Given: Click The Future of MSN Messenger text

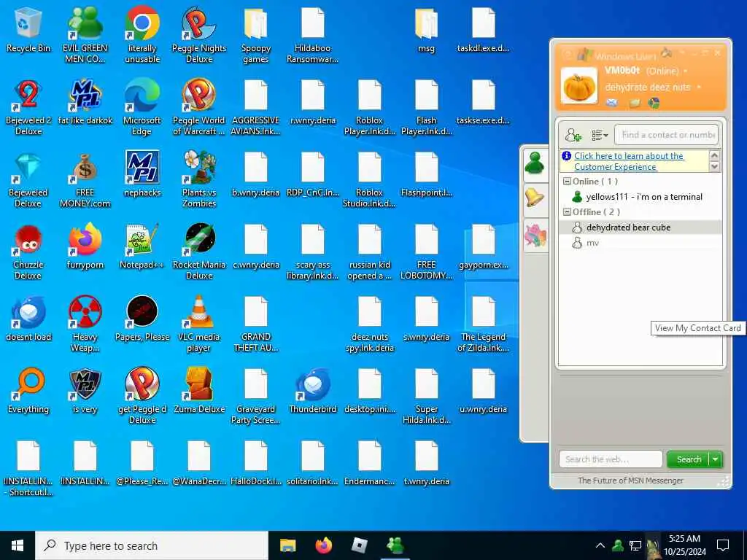Looking at the screenshot, I should 630,481.
